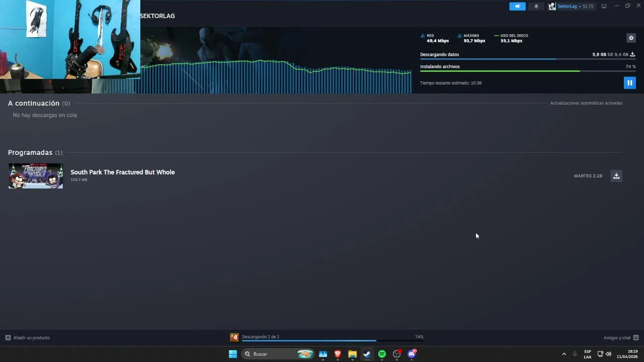Open South Park The Fractured But Whole title
The width and height of the screenshot is (644, 362).
tap(123, 172)
